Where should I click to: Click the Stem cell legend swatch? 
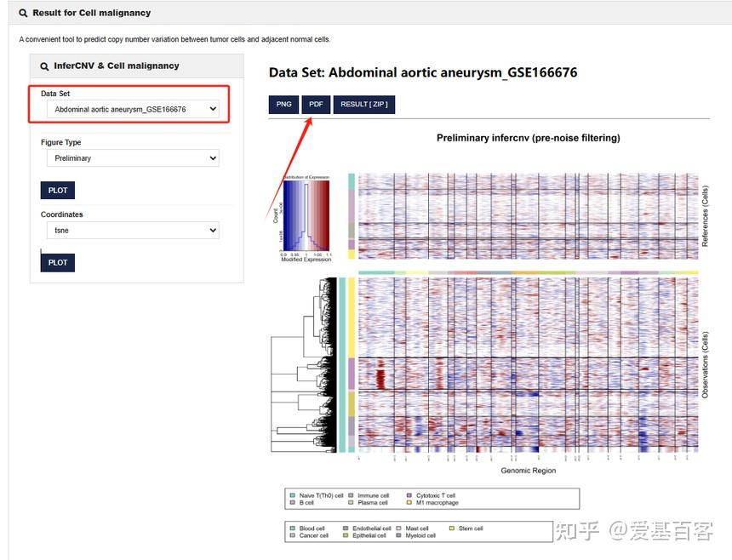tap(450, 528)
